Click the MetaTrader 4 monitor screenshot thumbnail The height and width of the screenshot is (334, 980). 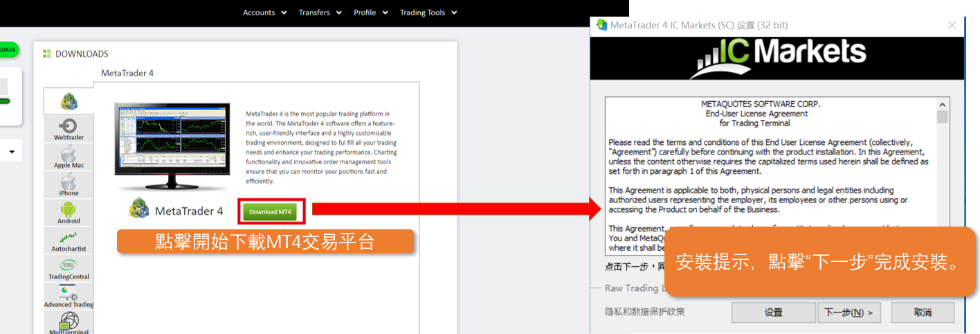pyautogui.click(x=172, y=146)
